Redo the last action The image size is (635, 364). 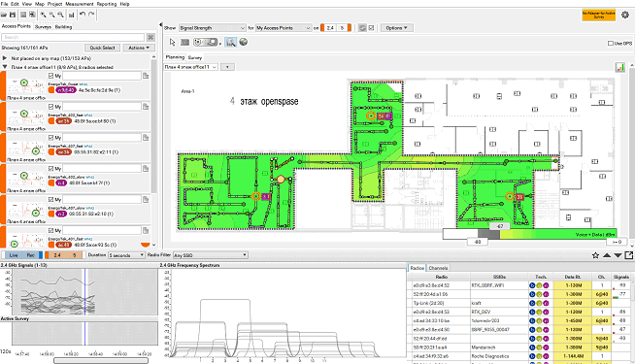91,15
